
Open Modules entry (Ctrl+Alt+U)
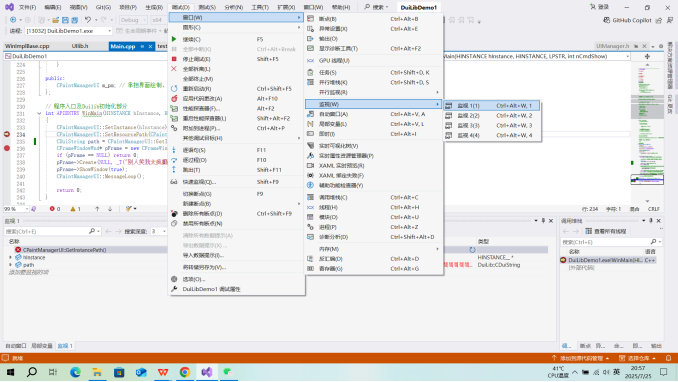pyautogui.click(x=374, y=217)
